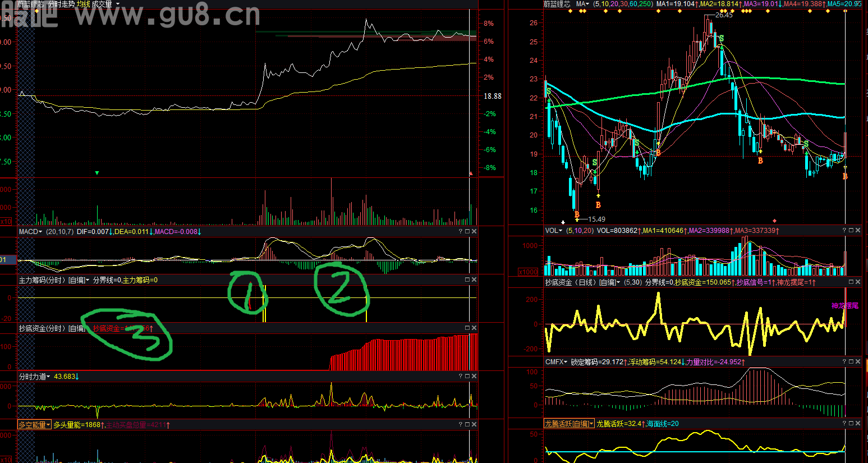Screen dimensions: 868x463
Task: Click the 26.45 high price label
Action: coord(724,15)
